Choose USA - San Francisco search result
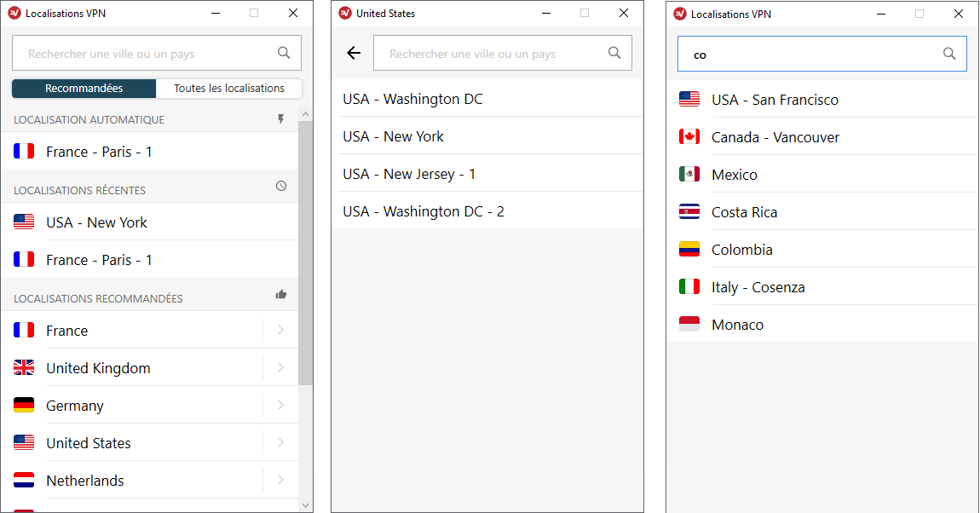The height and width of the screenshot is (513, 980). tap(822, 100)
